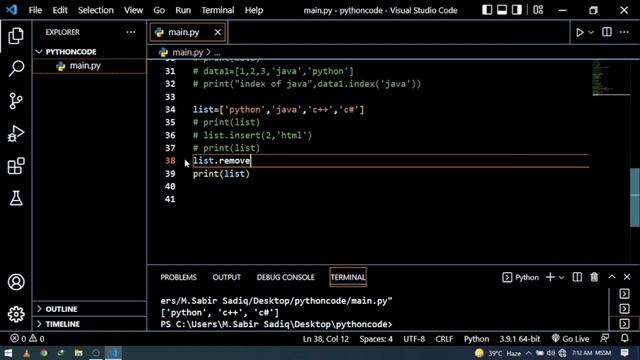Image resolution: width=640 pixels, height=360 pixels.
Task: Open the launch profile dropdown chevron
Action: [x=561, y=278]
